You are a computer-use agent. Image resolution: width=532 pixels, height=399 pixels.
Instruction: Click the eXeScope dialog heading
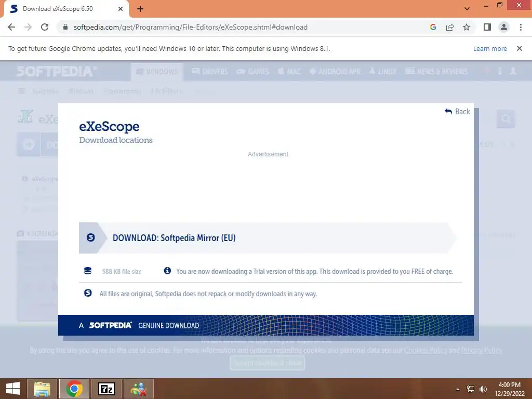click(109, 126)
